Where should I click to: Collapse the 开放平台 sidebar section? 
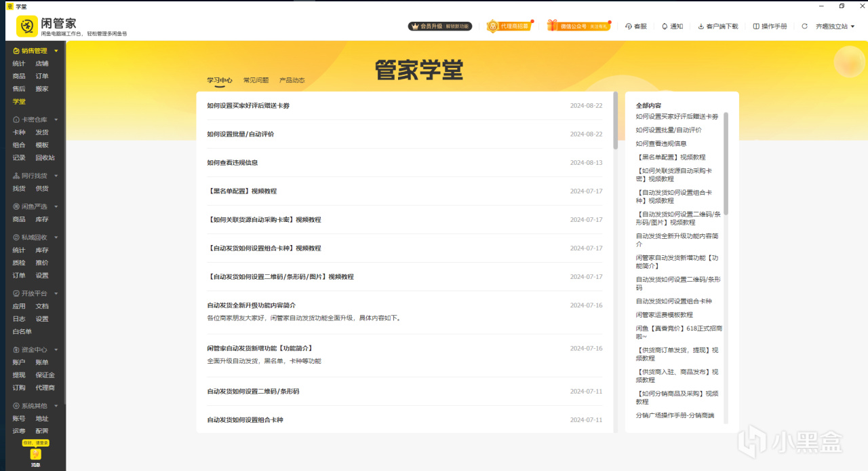coord(56,294)
